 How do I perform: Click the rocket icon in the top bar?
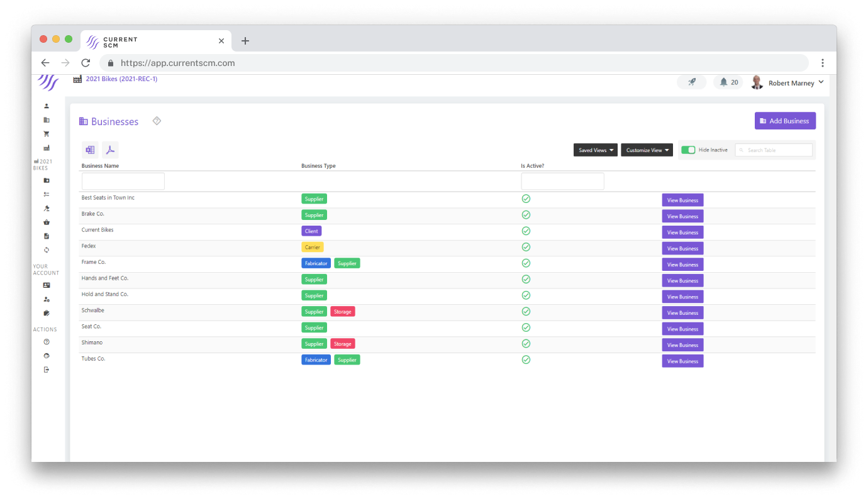pos(691,82)
